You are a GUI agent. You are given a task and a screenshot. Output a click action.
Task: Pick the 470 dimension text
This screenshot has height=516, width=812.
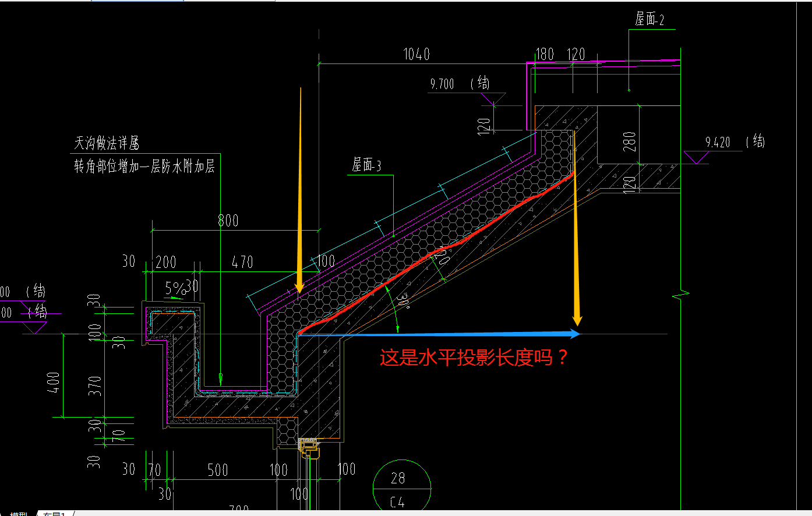(x=242, y=262)
